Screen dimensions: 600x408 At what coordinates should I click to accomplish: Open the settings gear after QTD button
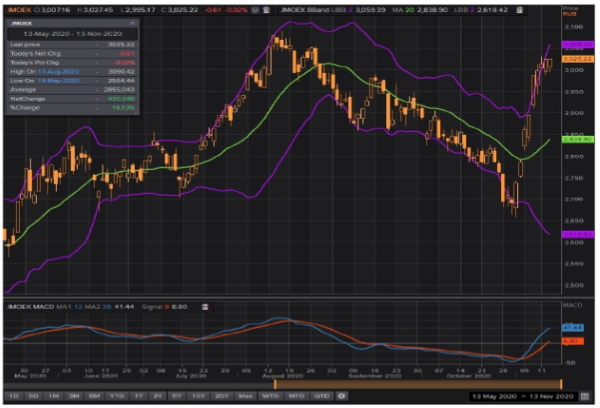(x=342, y=397)
